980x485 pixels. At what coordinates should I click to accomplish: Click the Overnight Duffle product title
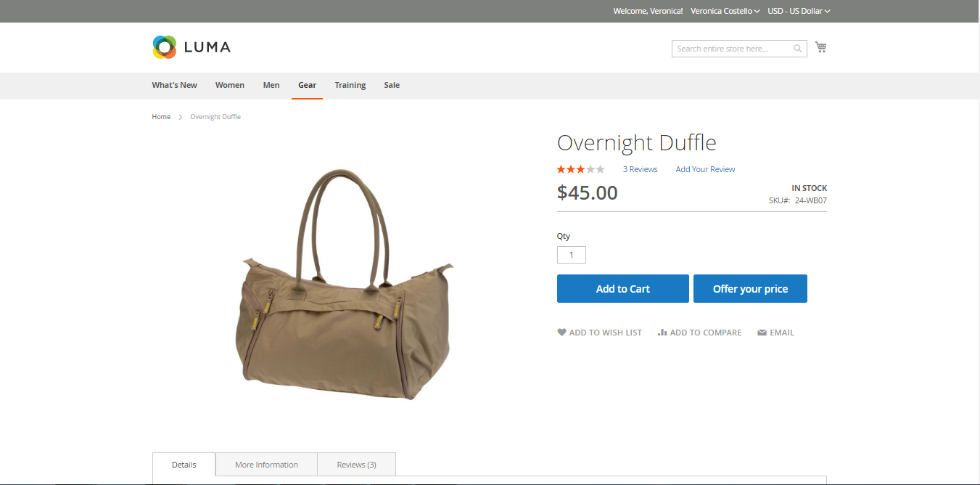coord(637,142)
